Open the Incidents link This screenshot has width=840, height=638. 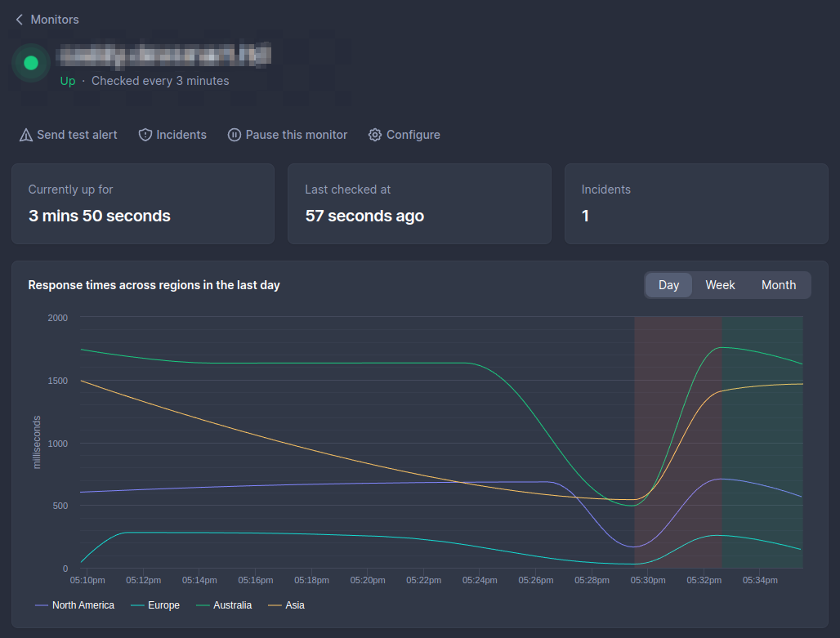pyautogui.click(x=172, y=135)
